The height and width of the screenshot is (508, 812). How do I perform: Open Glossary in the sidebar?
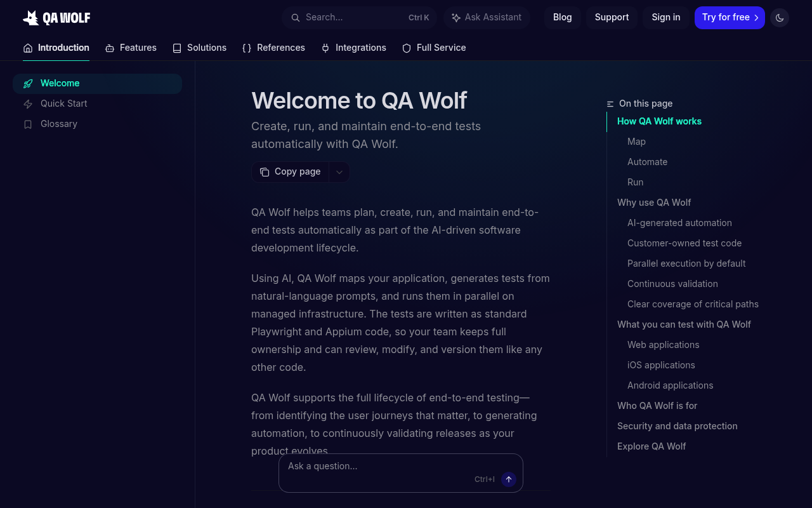(97, 124)
